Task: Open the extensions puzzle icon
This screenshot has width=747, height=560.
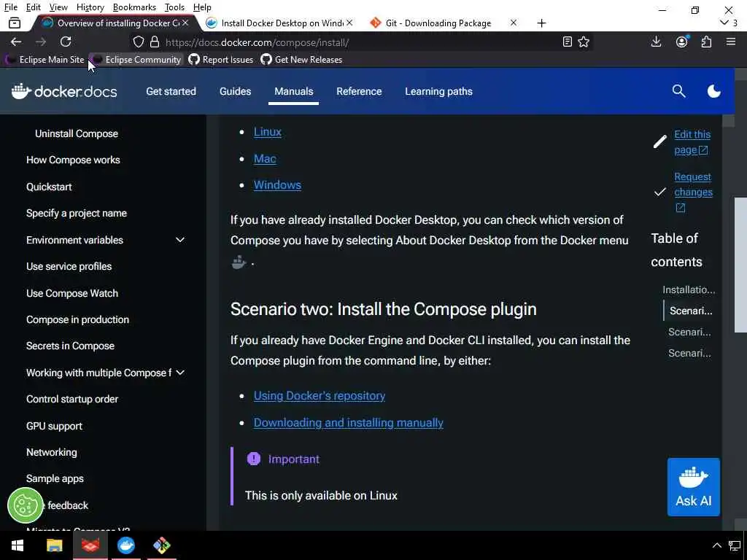Action: [706, 42]
